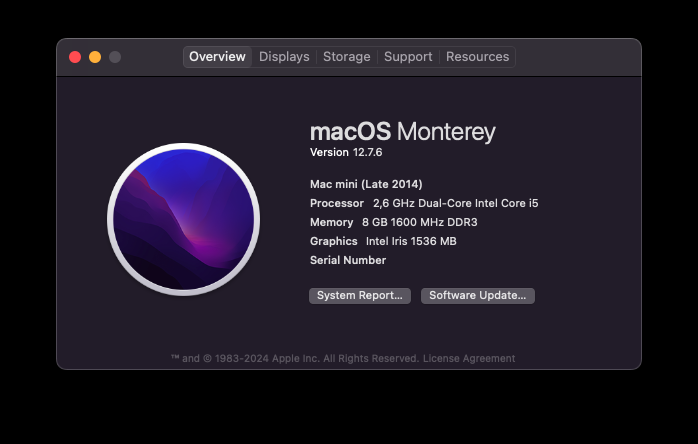The width and height of the screenshot is (698, 444).
Task: Click the Serial Number label
Action: point(348,260)
